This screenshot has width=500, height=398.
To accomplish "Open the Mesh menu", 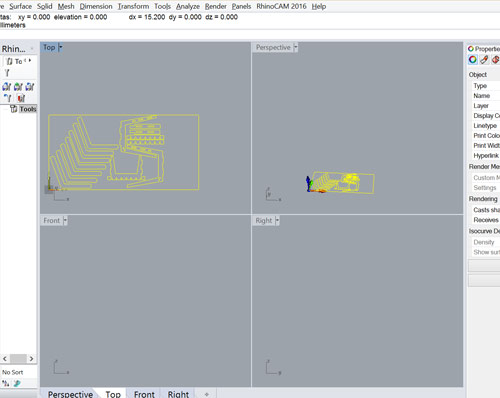I will (x=66, y=6).
